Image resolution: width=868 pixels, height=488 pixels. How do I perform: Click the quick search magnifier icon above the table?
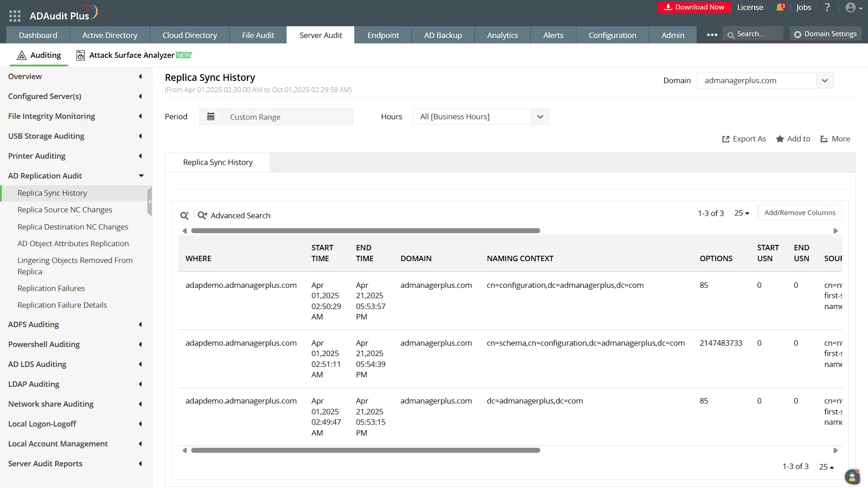pos(184,216)
